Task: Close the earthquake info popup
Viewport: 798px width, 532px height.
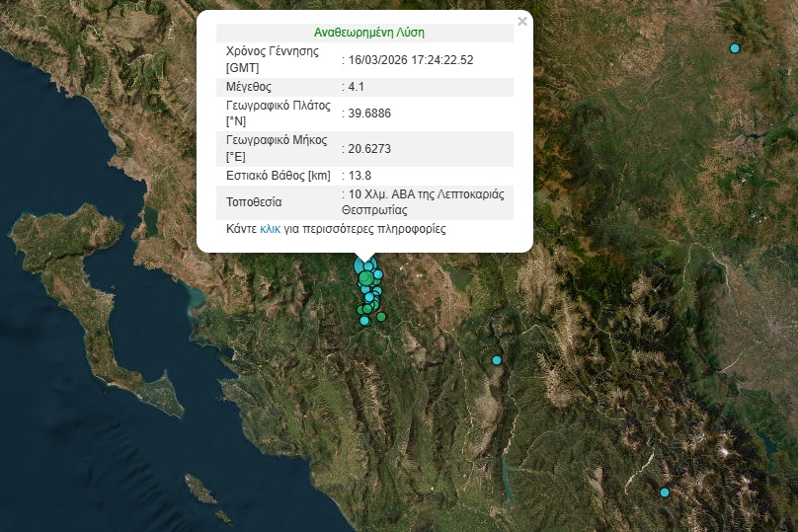Action: tap(522, 21)
